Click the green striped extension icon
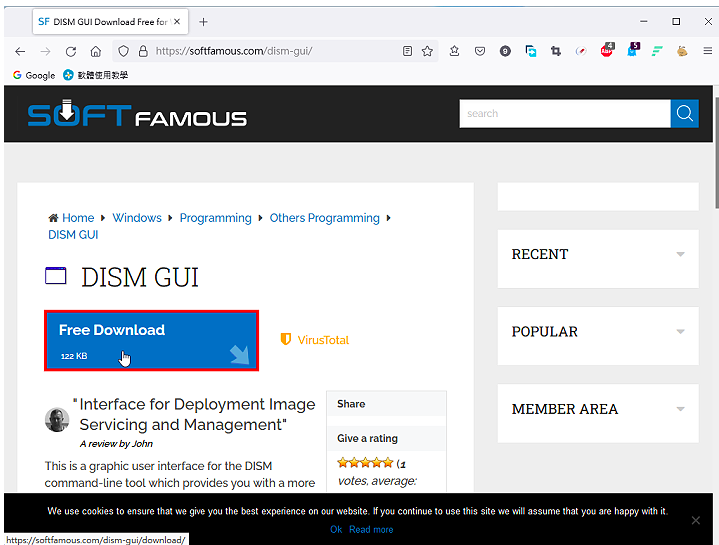719x545 pixels. pos(657,51)
